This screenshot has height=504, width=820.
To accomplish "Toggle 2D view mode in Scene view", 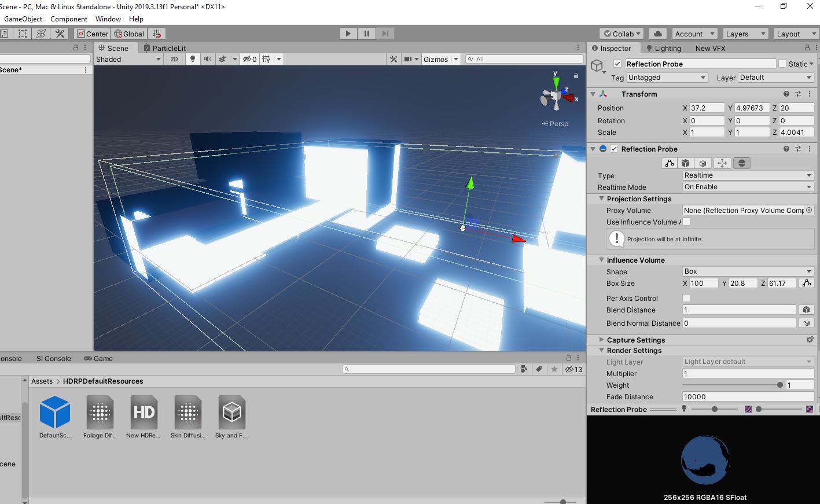I will click(x=174, y=58).
